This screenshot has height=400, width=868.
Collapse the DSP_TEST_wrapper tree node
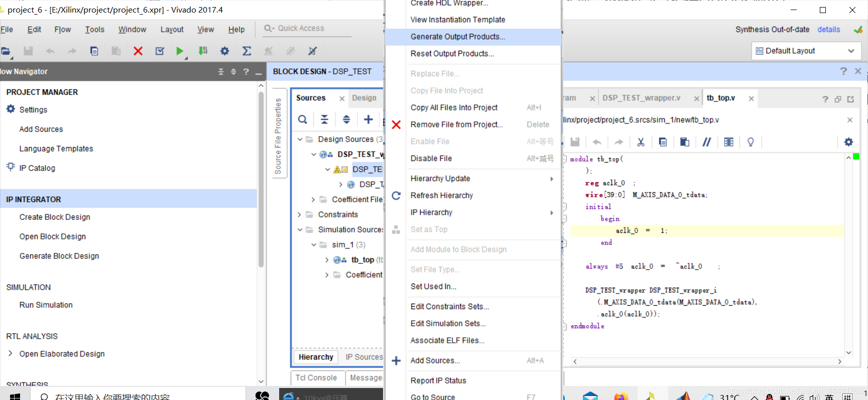314,154
